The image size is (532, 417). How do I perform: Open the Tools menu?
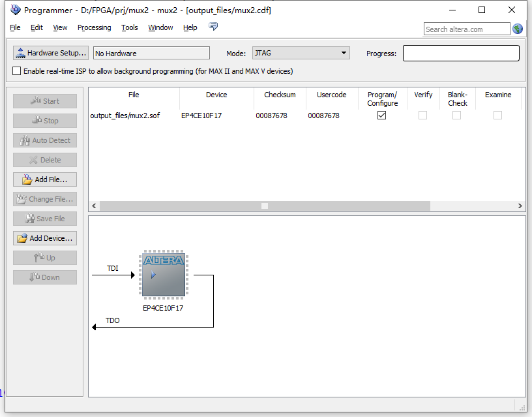(130, 27)
